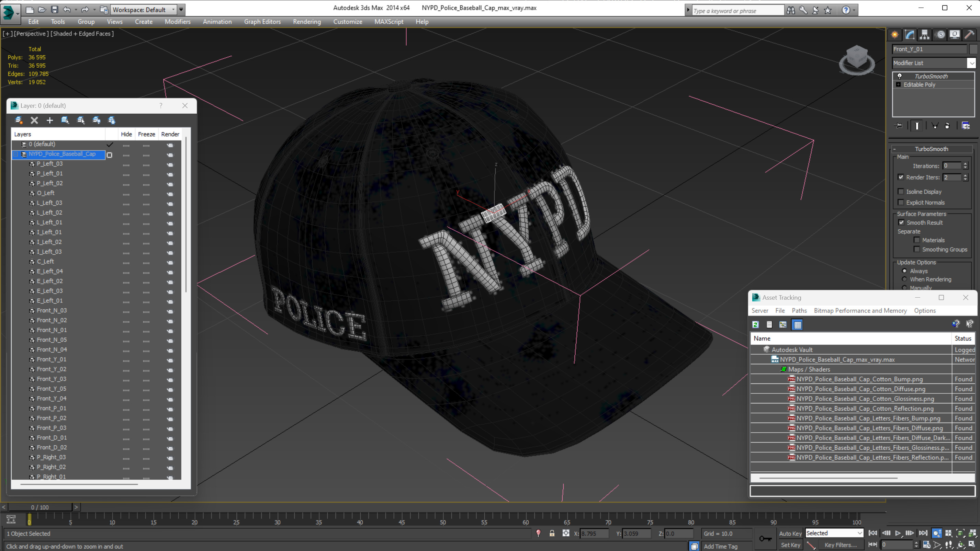Click horizontal scrollbar in Asset Tracking list
This screenshot has width=980, height=551.
click(x=829, y=478)
